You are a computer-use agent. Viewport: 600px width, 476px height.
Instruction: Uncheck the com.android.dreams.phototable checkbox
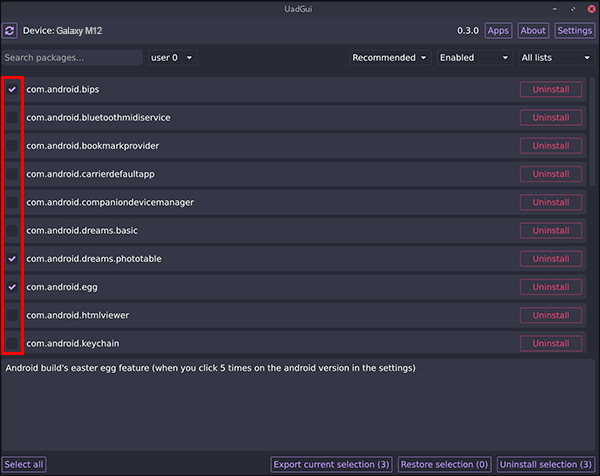click(x=12, y=259)
